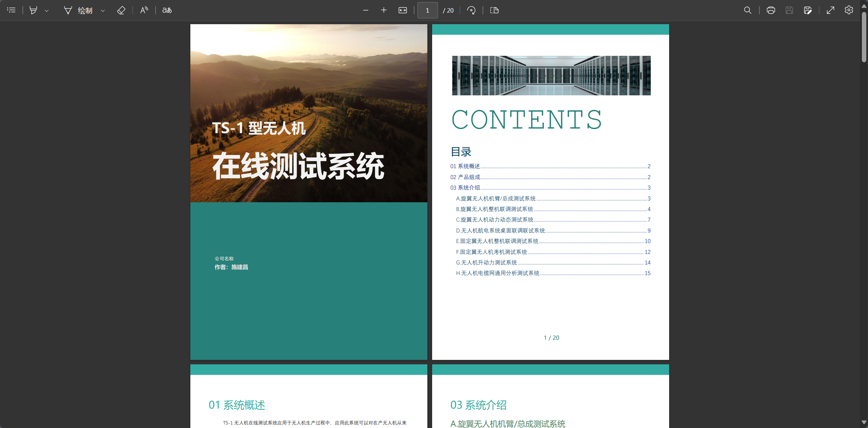The image size is (868, 428).
Task: Print the PDF document
Action: (x=771, y=10)
